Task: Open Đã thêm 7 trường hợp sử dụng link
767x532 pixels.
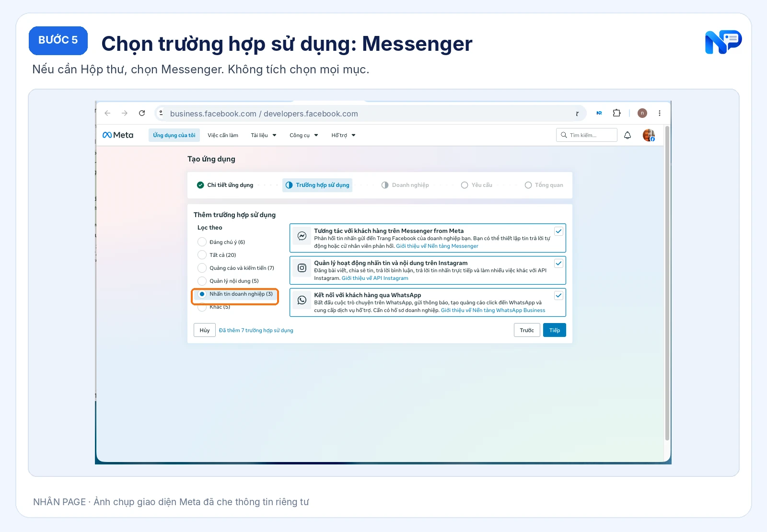Action: 256,330
